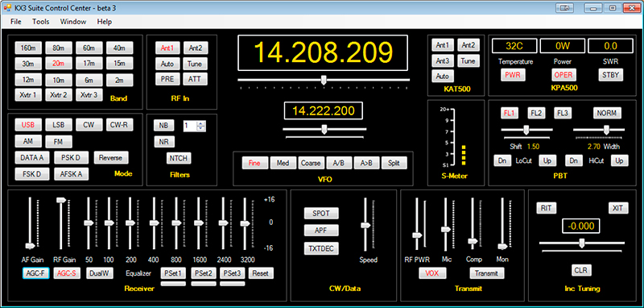Toggle VOX in the Transmit panel
This screenshot has width=644, height=308.
[432, 273]
